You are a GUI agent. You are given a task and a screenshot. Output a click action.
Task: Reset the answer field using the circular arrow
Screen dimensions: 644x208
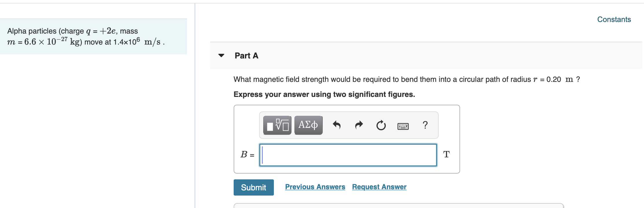pos(381,125)
